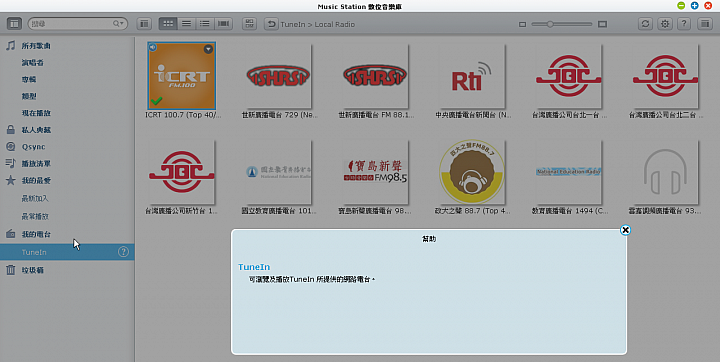
Task: Click the TuneIn heading in help dialog
Action: coord(254,267)
